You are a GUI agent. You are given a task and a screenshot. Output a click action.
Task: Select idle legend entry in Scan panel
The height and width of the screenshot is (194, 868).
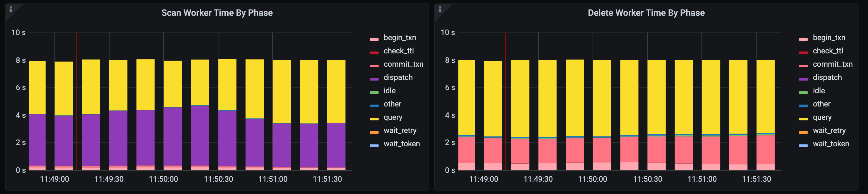tap(389, 91)
